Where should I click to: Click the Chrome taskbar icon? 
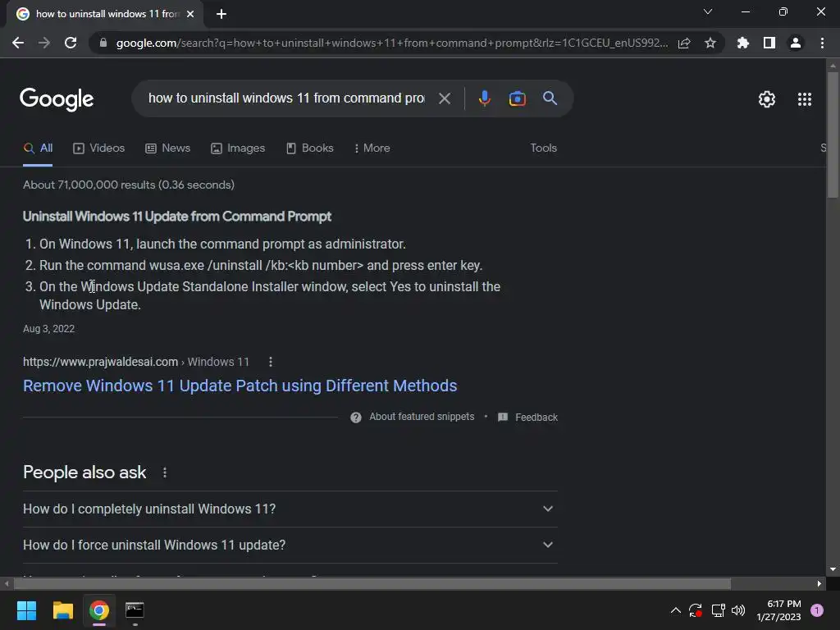point(99,610)
